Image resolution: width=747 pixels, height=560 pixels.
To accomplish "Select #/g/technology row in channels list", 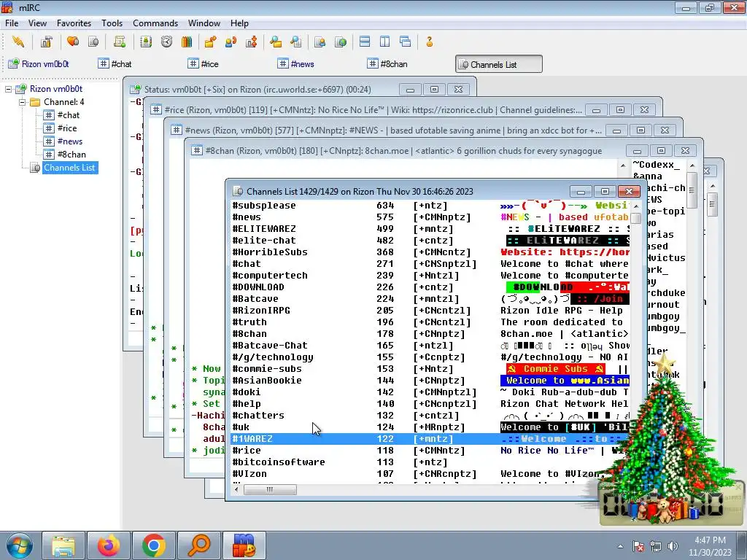I will point(430,357).
